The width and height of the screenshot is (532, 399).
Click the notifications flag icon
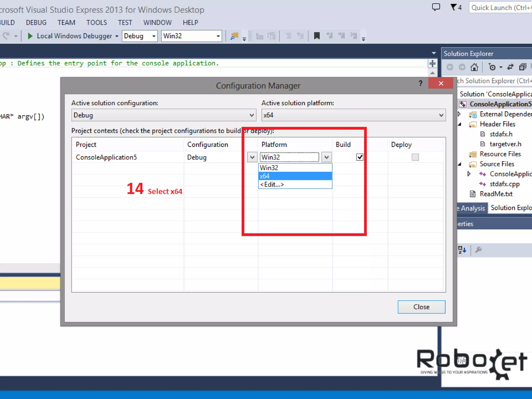tap(454, 7)
